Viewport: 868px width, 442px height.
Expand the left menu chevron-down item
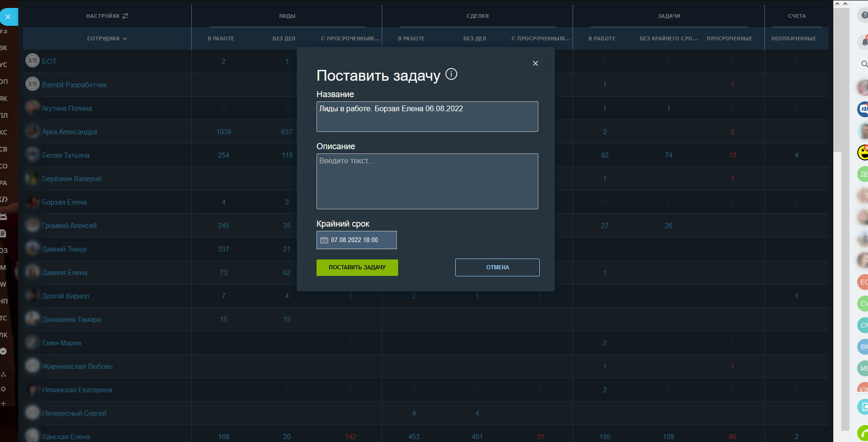click(x=3, y=351)
